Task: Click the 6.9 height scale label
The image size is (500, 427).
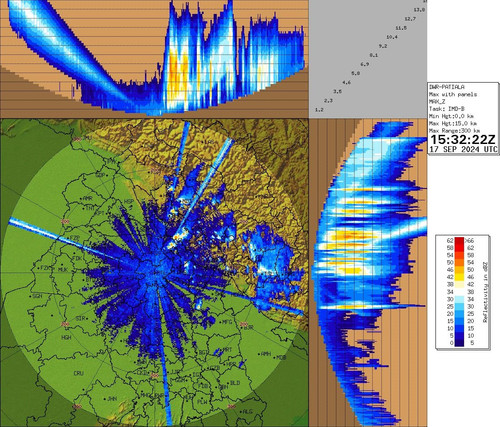Action: (x=365, y=64)
